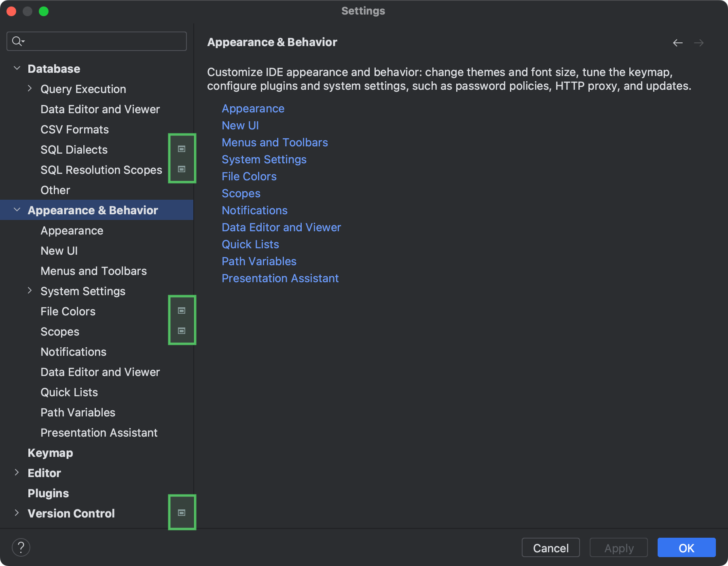Expand Query Execution settings

click(30, 88)
